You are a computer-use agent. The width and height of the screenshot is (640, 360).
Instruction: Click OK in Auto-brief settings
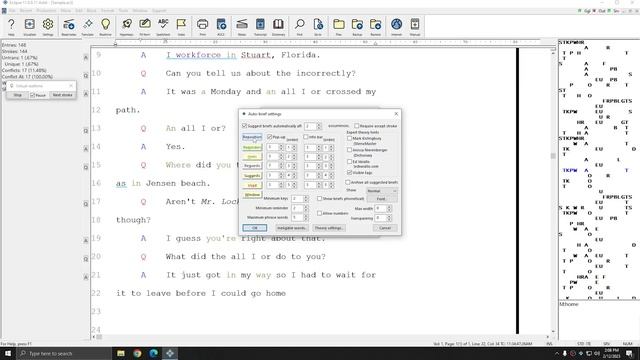255,228
